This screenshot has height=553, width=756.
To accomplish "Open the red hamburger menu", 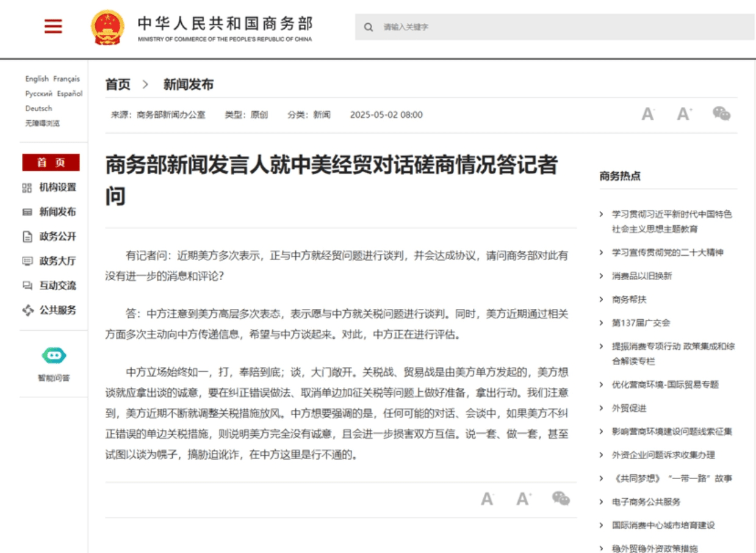I will coord(54,26).
